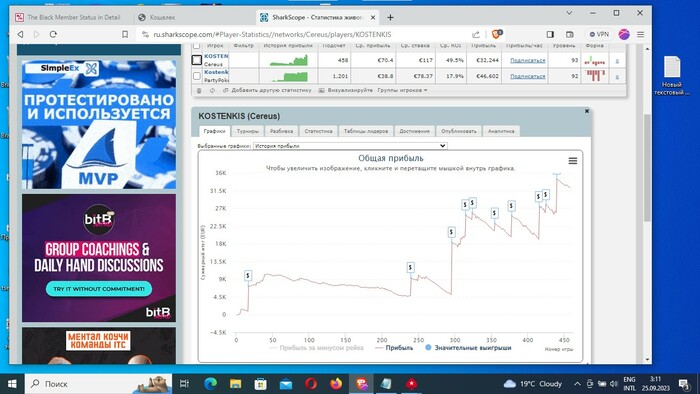
Task: Open PokerStars from taskbar
Action: click(x=411, y=384)
